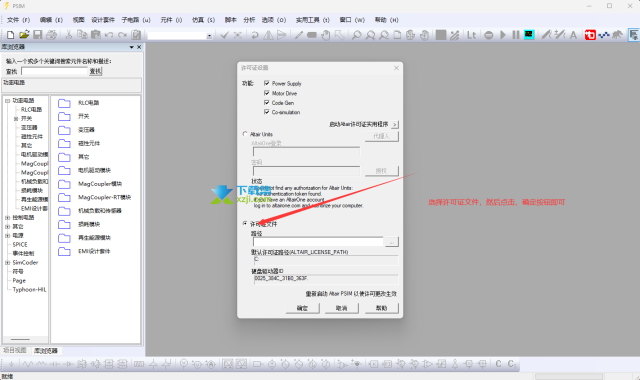Click the Copy toolbar icon
This screenshot has height=380, width=640.
[82, 35]
